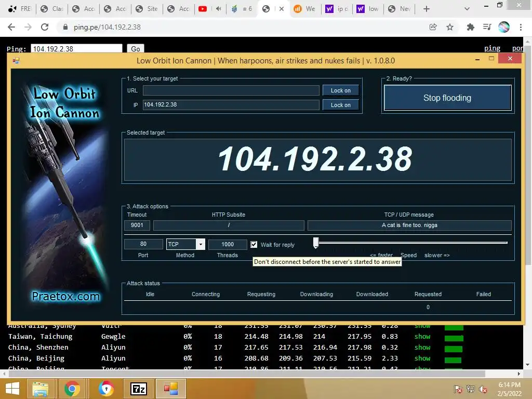Click the Action Center flag tray icon
Image resolution: width=532 pixels, height=399 pixels.
tap(458, 389)
